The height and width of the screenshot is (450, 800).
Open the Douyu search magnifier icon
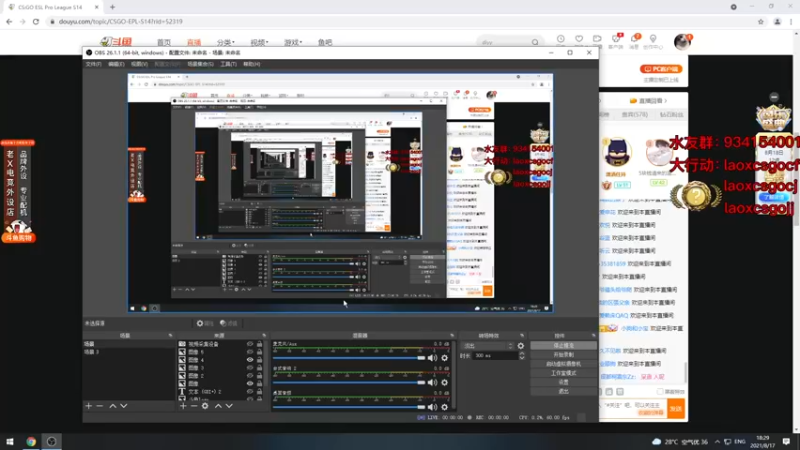[535, 42]
